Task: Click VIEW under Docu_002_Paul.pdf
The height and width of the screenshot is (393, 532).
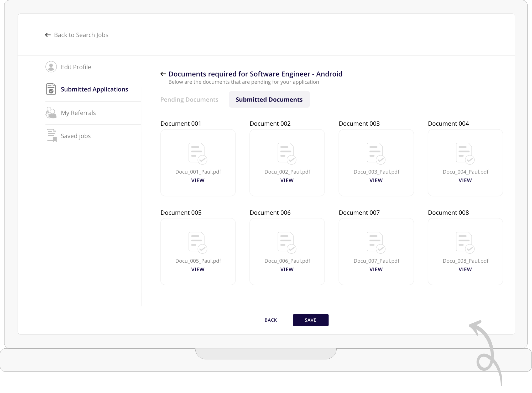Action: coord(287,180)
